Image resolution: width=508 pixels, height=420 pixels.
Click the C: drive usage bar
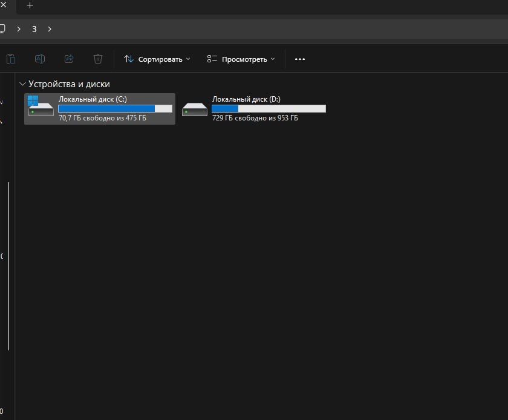116,109
